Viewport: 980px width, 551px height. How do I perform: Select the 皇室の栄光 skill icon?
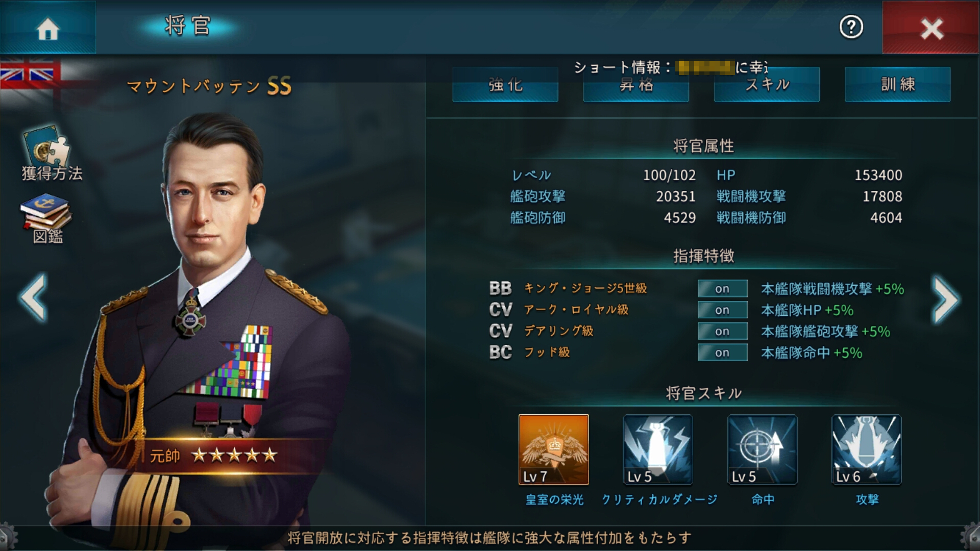[x=553, y=449]
